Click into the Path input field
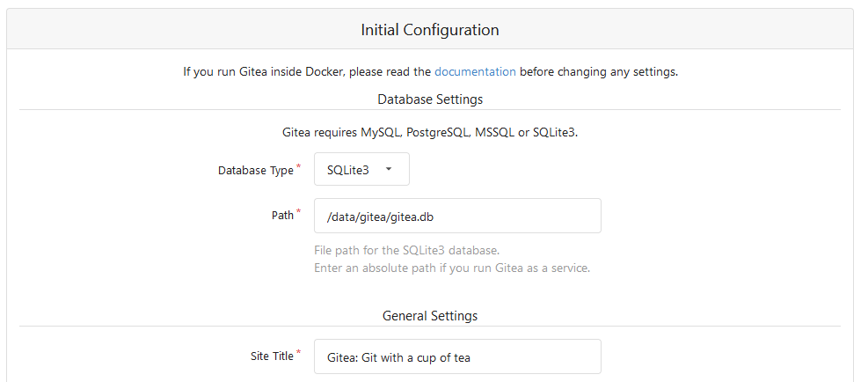Image resolution: width=868 pixels, height=382 pixels. 457,216
